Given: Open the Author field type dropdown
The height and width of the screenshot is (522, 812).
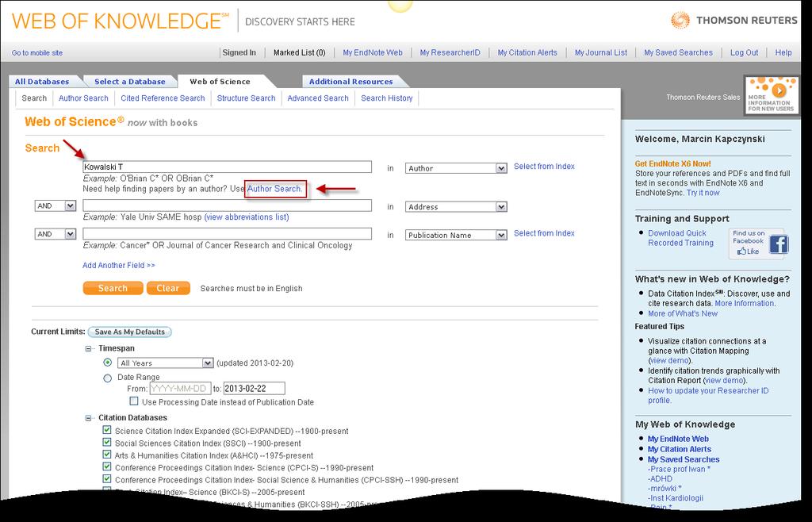Looking at the screenshot, I should pyautogui.click(x=456, y=168).
